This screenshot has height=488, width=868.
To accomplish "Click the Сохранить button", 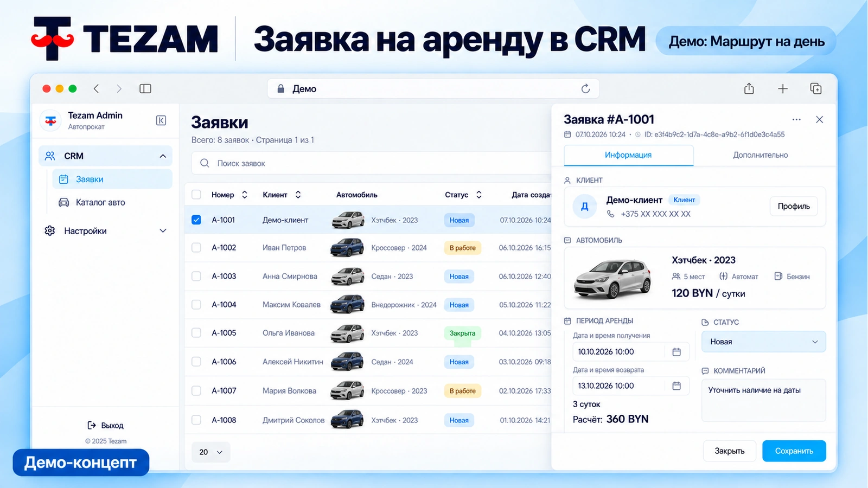I will click(x=794, y=451).
